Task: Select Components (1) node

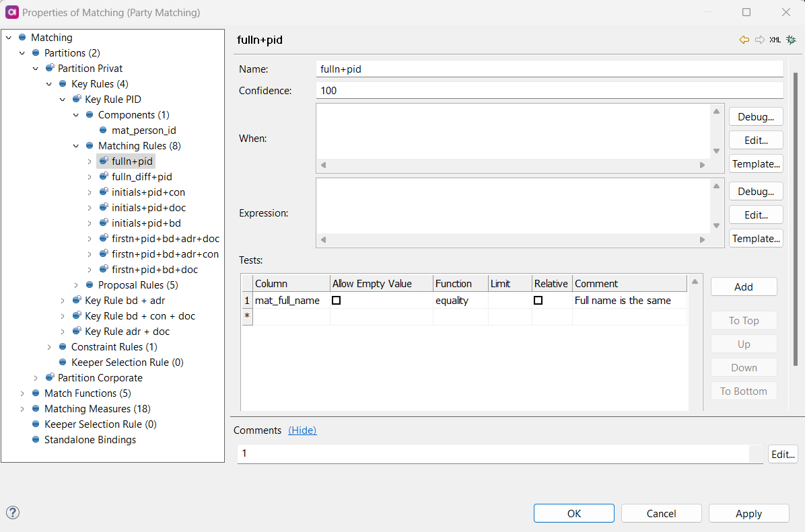Action: (133, 114)
